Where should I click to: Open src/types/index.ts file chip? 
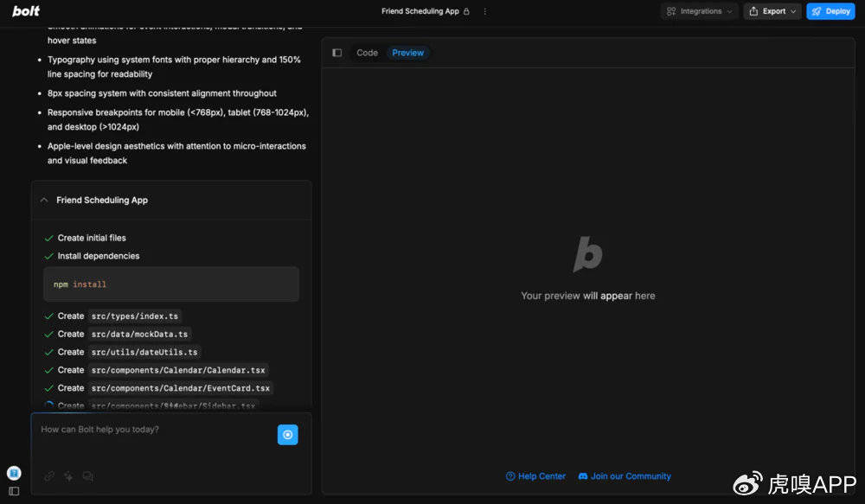click(135, 316)
